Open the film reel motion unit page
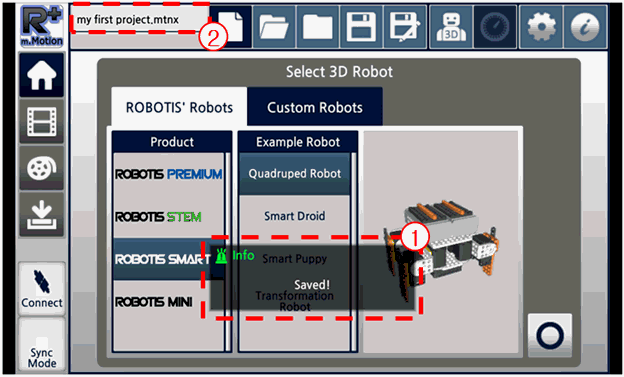This screenshot has height=377, width=624. [x=41, y=168]
